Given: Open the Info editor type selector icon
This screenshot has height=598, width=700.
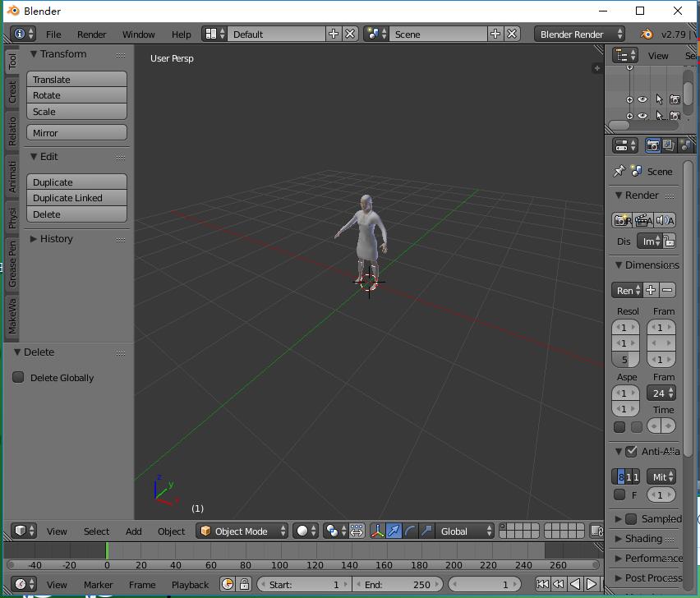Looking at the screenshot, I should click(23, 34).
